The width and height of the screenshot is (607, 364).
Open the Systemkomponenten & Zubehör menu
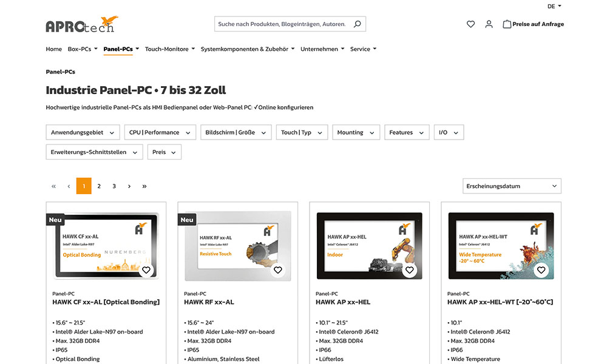point(248,49)
